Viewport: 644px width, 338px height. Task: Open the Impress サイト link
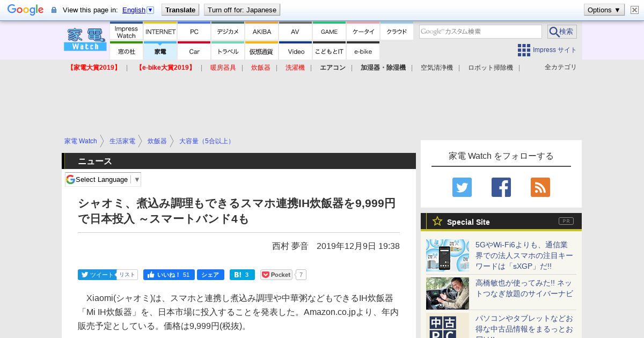pyautogui.click(x=554, y=50)
